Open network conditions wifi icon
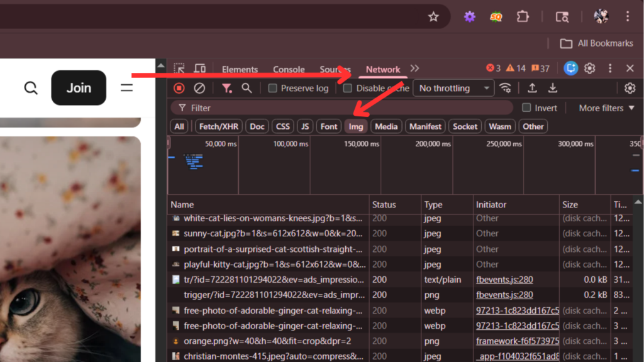 pos(505,88)
